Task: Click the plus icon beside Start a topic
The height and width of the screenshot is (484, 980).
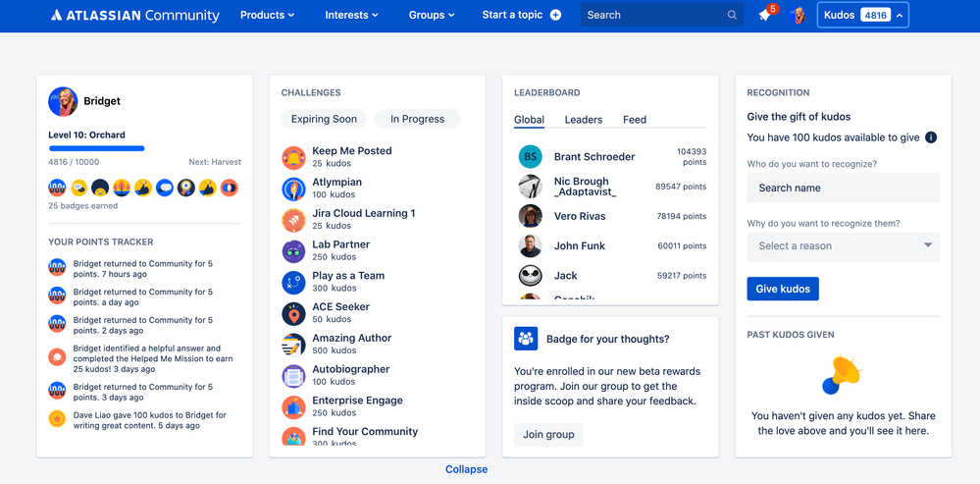Action: 555,15
